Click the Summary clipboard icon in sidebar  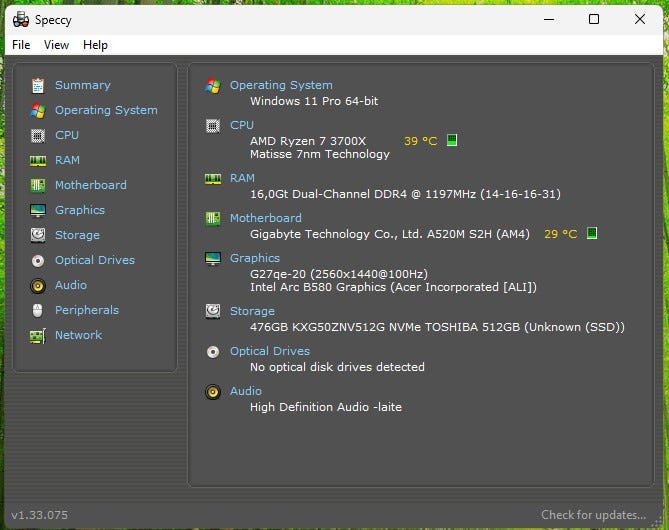click(38, 85)
